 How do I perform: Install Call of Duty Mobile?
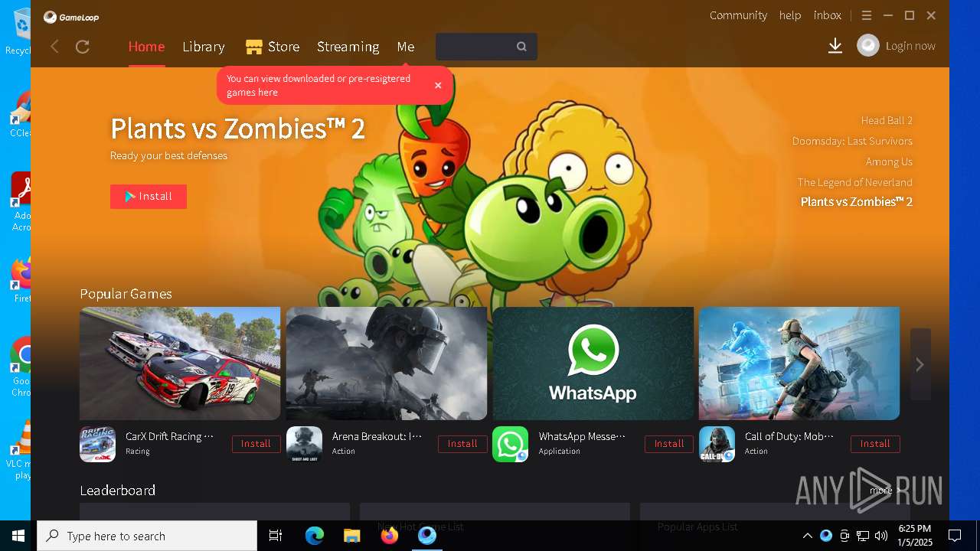[875, 444]
